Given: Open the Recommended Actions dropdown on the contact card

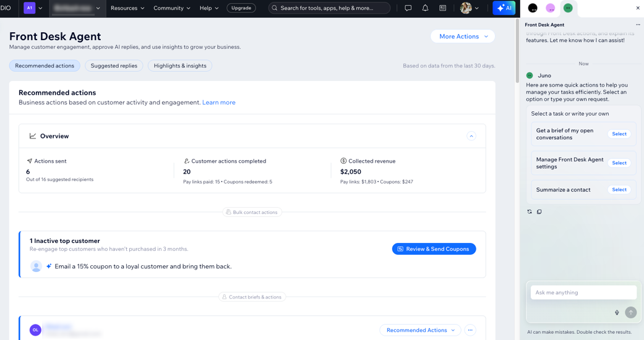Looking at the screenshot, I should coord(421,330).
